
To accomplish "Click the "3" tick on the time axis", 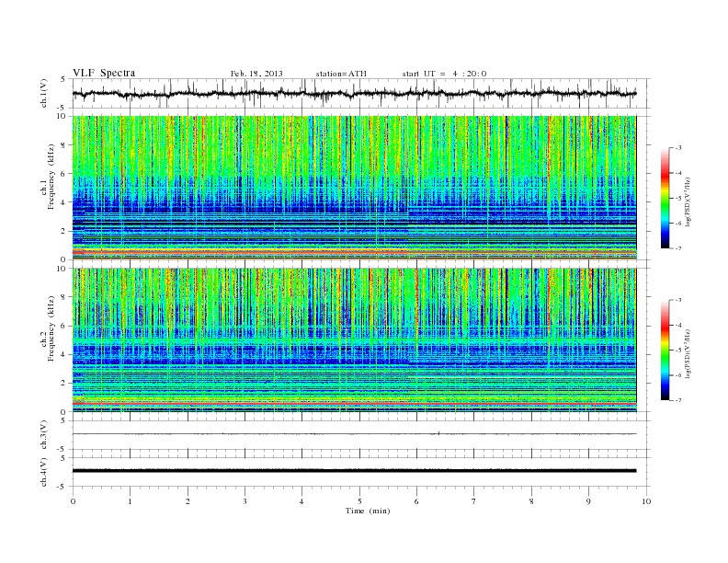I will click(245, 501).
